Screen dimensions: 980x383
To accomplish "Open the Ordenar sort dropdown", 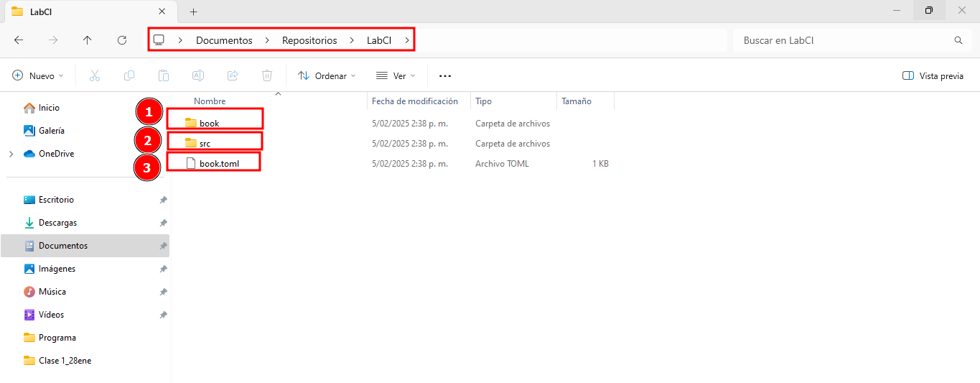I will click(x=327, y=75).
